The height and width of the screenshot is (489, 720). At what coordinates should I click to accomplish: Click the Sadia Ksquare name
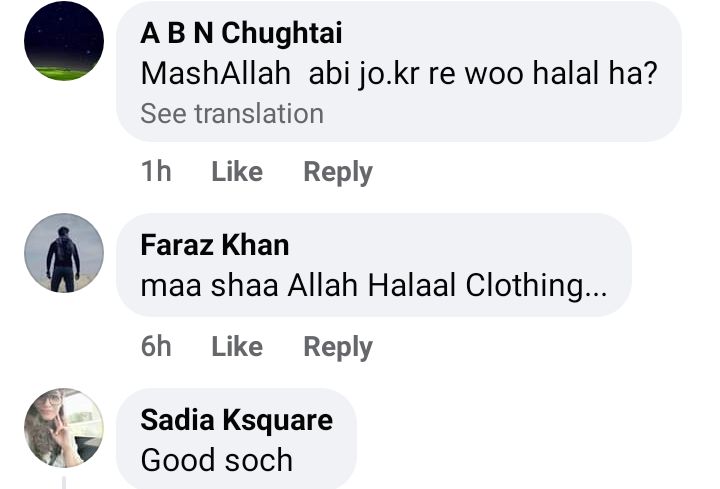point(236,420)
